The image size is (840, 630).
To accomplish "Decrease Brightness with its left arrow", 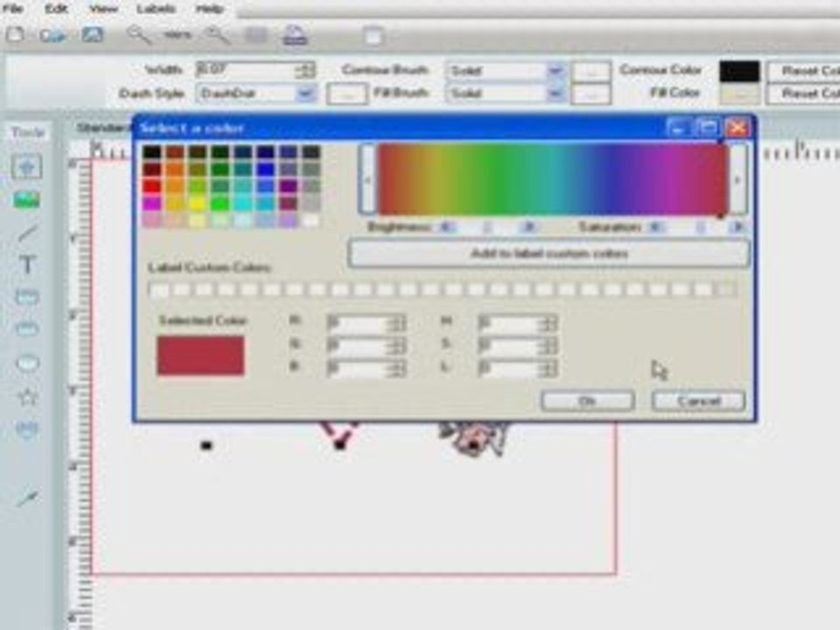I will (445, 227).
